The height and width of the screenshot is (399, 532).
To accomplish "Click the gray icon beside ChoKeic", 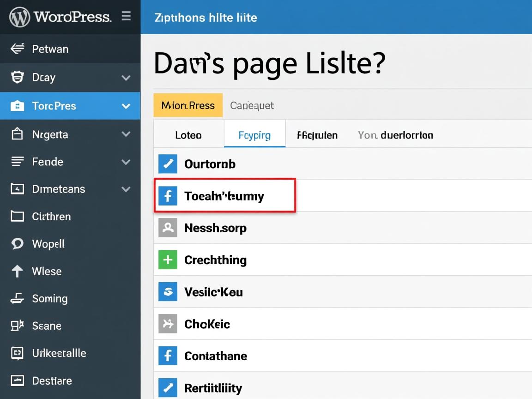I will pyautogui.click(x=168, y=324).
